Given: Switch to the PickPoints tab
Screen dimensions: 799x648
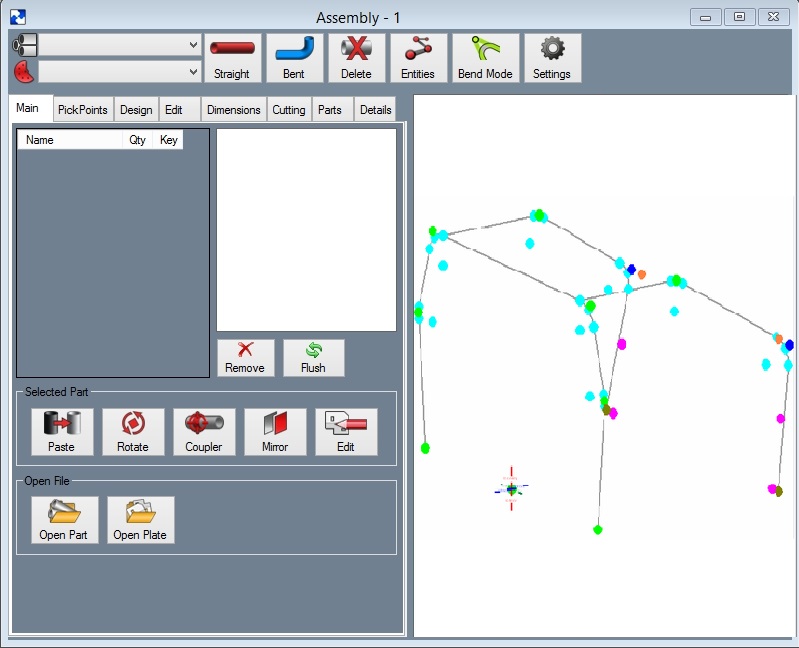Looking at the screenshot, I should (x=83, y=110).
